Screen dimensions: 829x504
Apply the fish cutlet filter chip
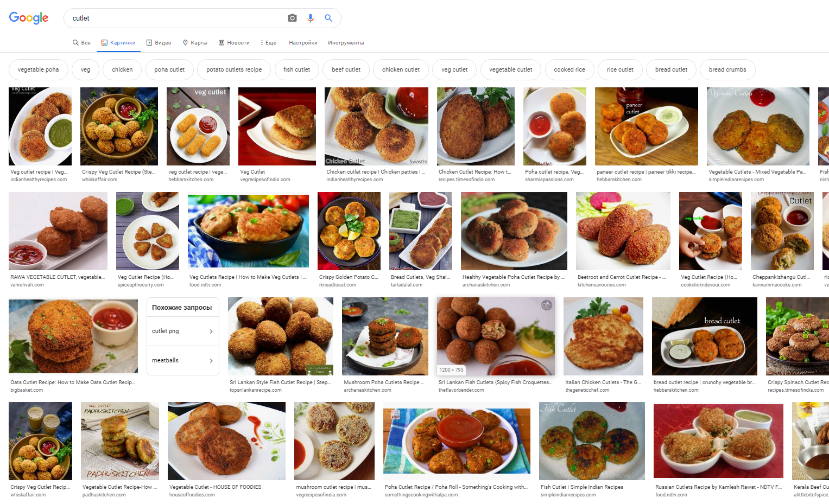click(296, 69)
